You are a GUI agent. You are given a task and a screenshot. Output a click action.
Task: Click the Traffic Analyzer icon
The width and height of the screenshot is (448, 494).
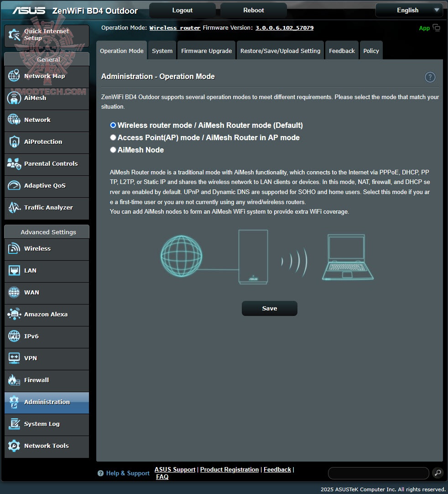point(14,207)
